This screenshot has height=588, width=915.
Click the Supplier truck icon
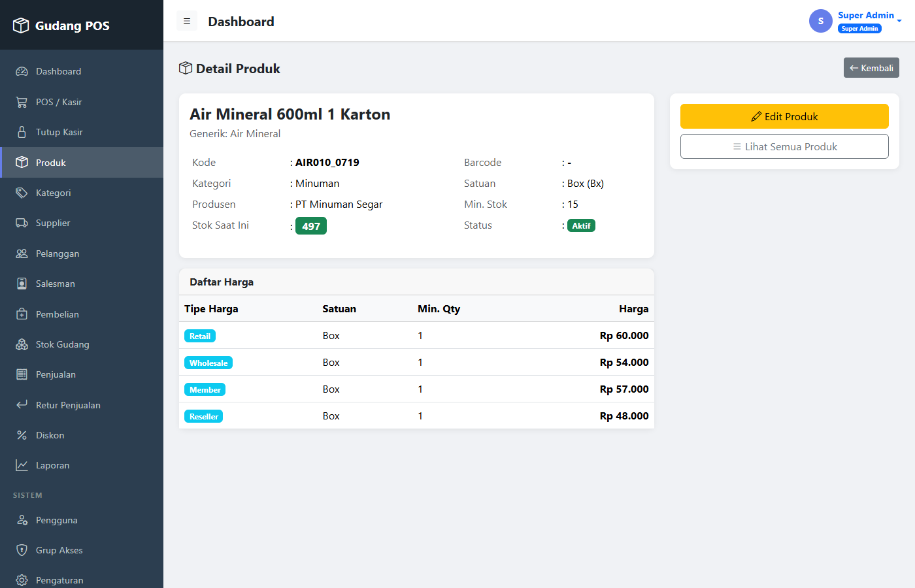click(22, 223)
